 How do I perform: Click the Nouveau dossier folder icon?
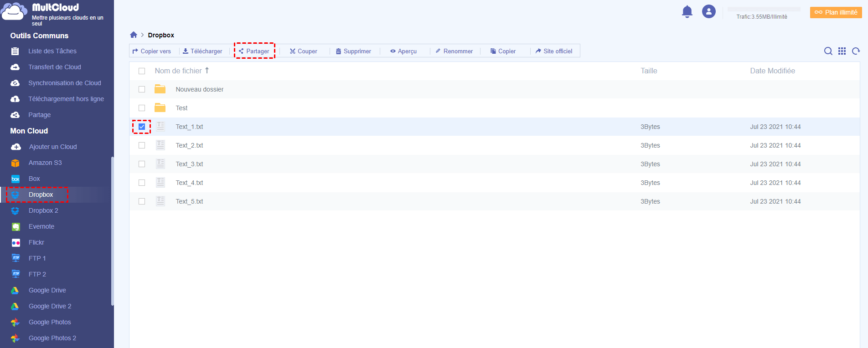coord(160,89)
